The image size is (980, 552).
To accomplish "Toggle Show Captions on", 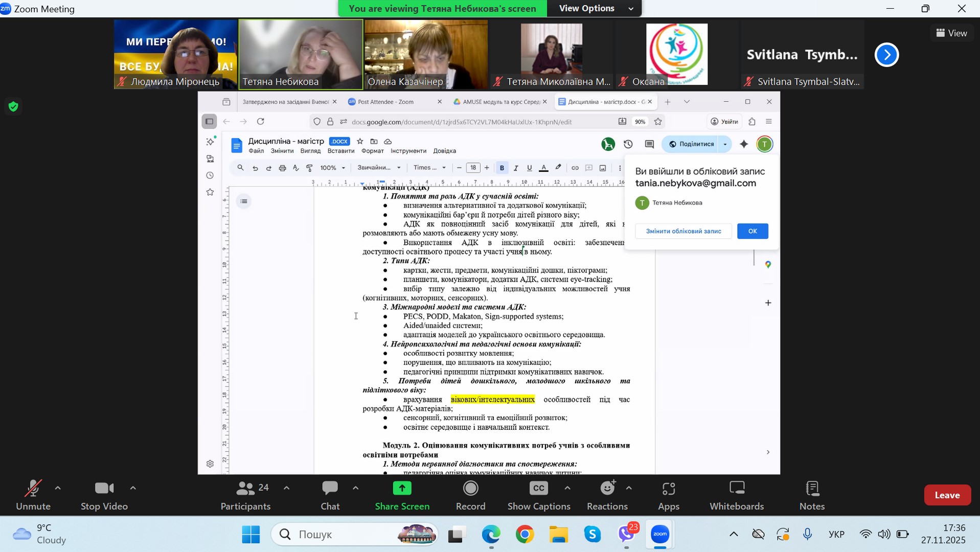I will pyautogui.click(x=538, y=495).
